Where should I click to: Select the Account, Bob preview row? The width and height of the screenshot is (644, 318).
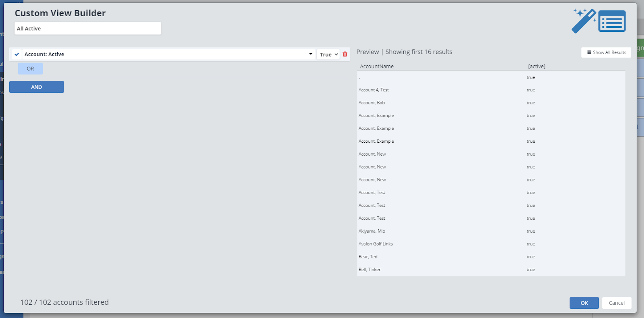coord(372,103)
